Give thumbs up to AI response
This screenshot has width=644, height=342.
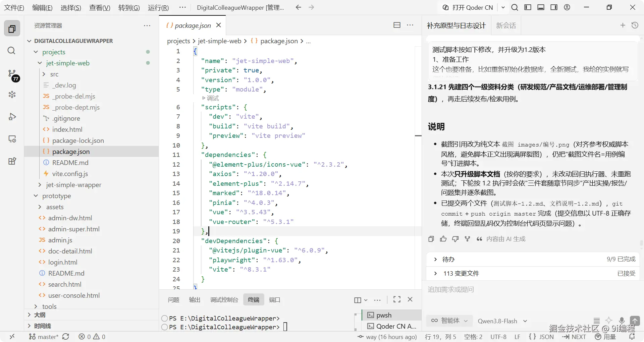tap(443, 239)
